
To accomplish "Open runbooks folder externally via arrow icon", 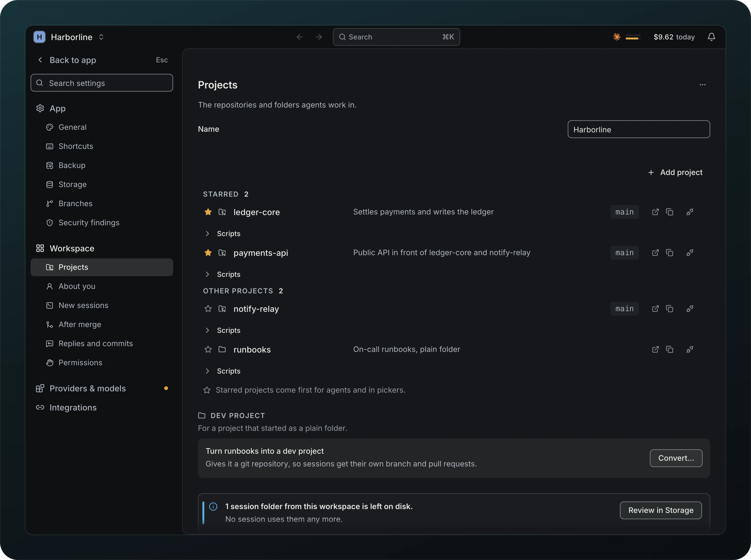I will click(655, 349).
